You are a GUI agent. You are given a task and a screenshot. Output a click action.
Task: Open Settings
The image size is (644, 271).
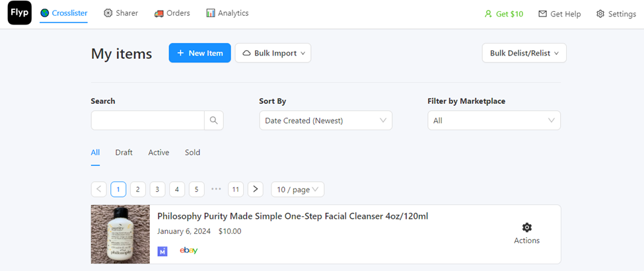pos(616,14)
